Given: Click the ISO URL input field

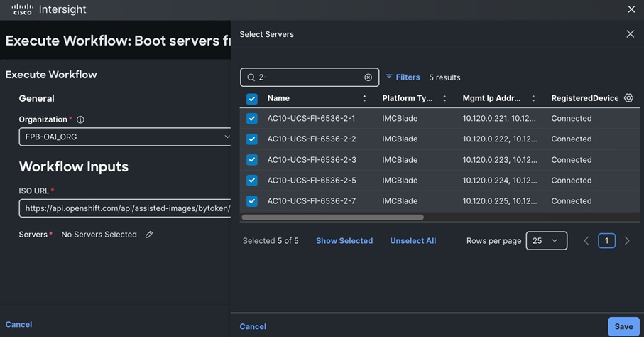Looking at the screenshot, I should click(125, 208).
